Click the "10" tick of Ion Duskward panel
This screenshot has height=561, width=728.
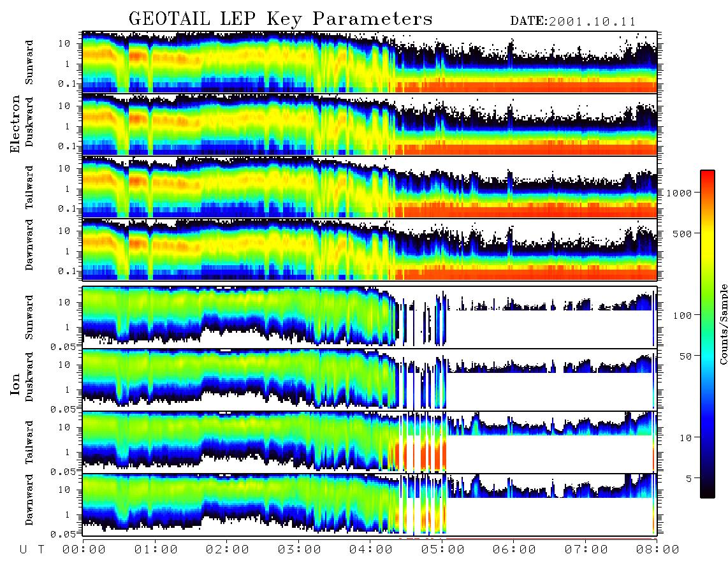[x=64, y=365]
